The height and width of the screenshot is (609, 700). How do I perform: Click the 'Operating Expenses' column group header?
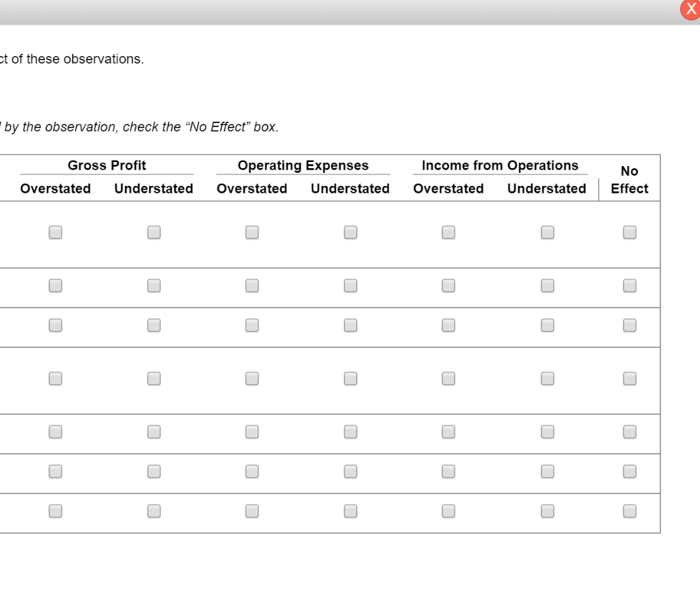[303, 165]
